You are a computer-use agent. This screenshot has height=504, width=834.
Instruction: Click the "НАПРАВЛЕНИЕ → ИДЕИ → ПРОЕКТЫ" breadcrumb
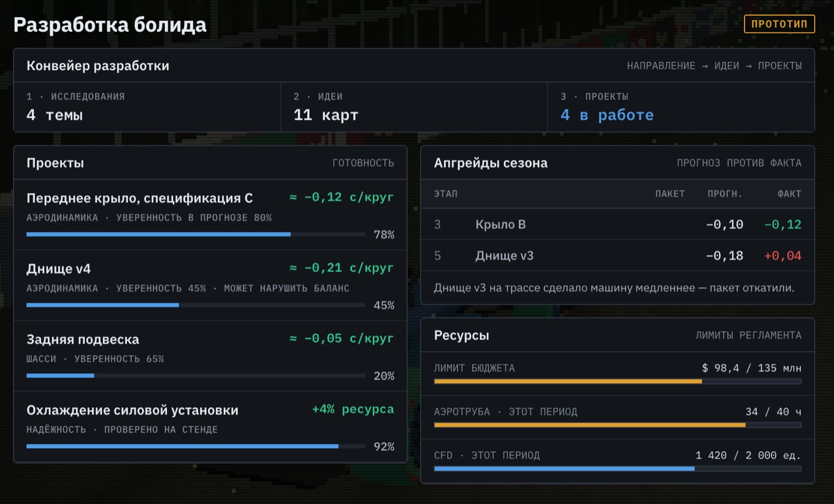click(714, 66)
